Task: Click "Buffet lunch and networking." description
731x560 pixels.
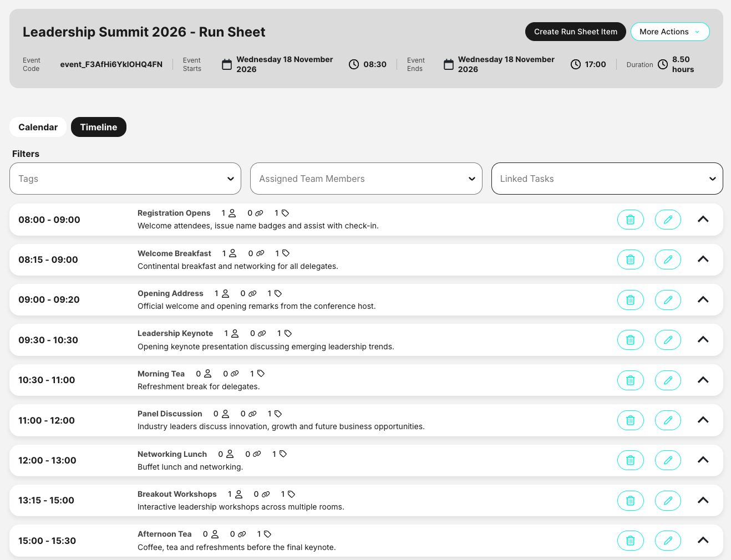Action: 190,467
